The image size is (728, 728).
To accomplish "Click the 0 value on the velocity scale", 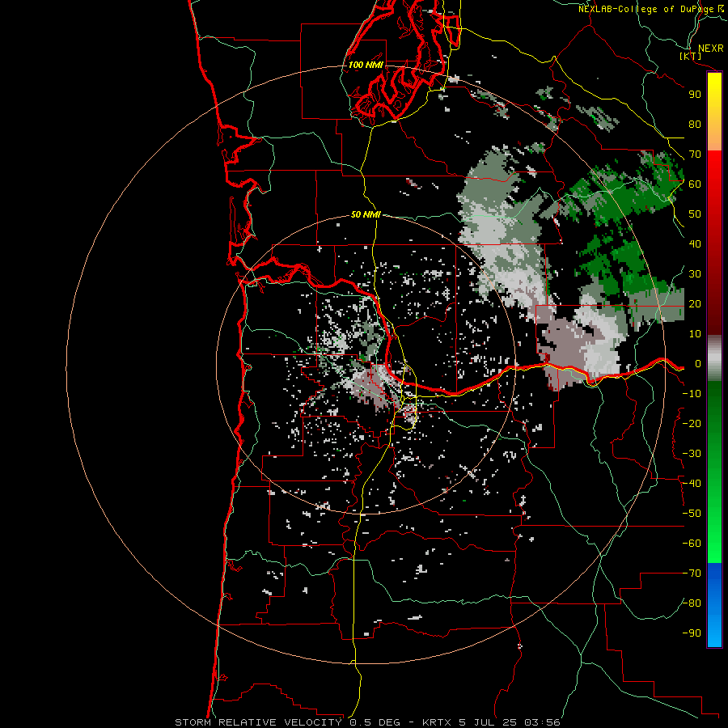I will point(698,364).
